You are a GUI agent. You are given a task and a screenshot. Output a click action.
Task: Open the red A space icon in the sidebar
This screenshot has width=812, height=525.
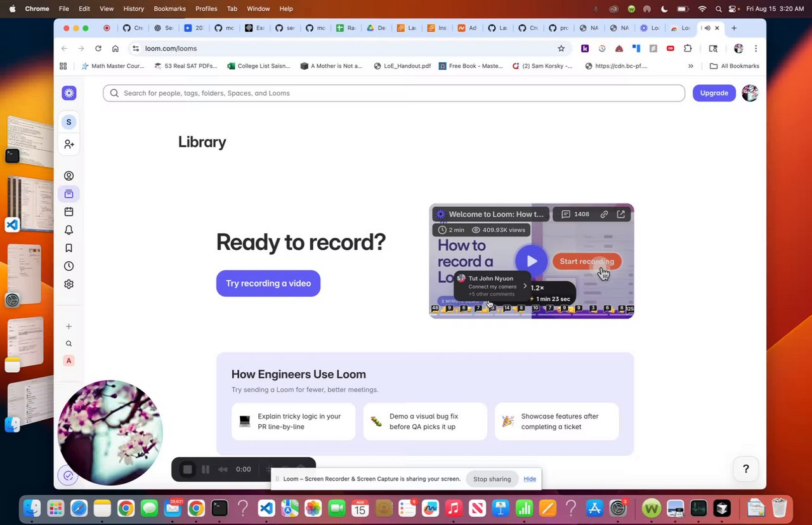click(x=69, y=361)
